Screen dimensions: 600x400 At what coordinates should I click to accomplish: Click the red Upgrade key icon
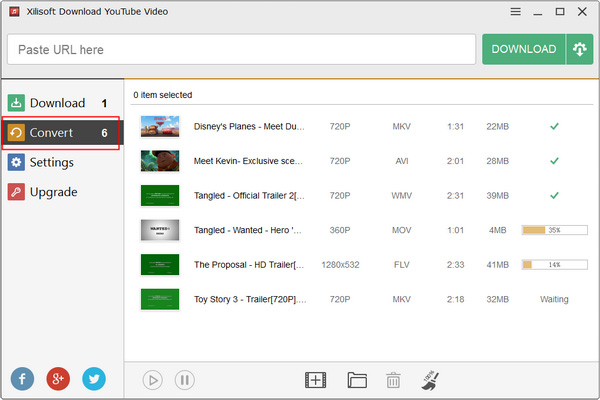(16, 192)
